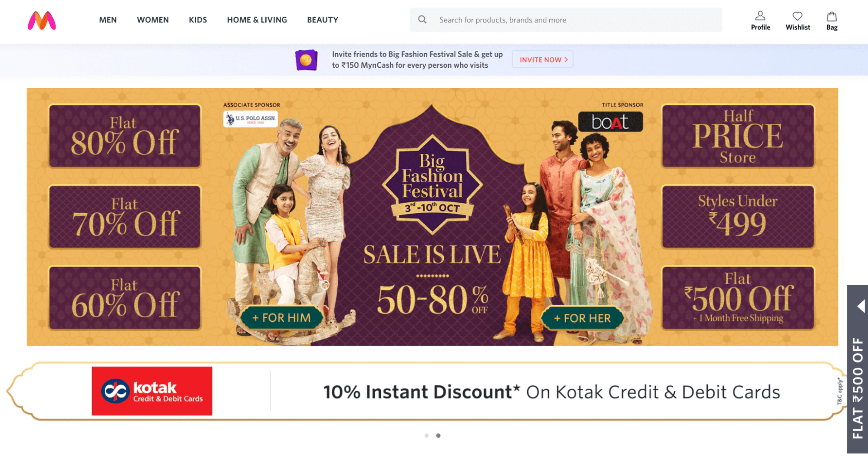The height and width of the screenshot is (462, 868).
Task: Click the search magnifier icon
Action: click(422, 20)
